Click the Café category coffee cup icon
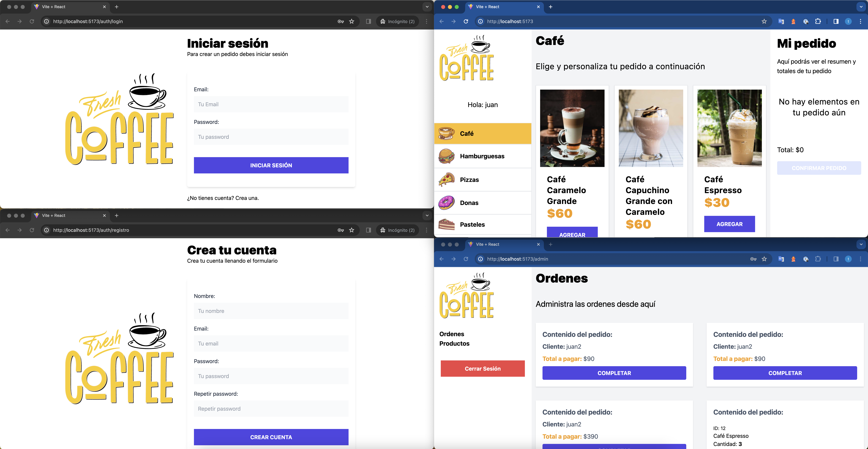This screenshot has width=868, height=449. [447, 134]
